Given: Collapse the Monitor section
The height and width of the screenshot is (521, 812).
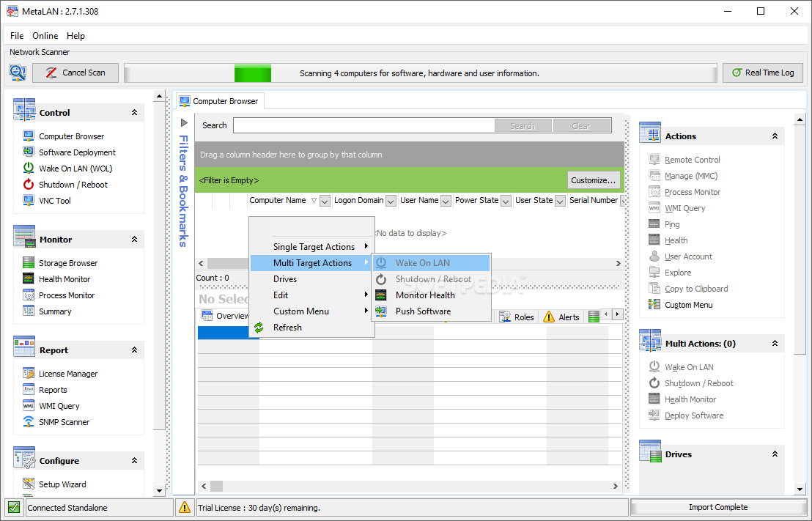Looking at the screenshot, I should pos(134,240).
